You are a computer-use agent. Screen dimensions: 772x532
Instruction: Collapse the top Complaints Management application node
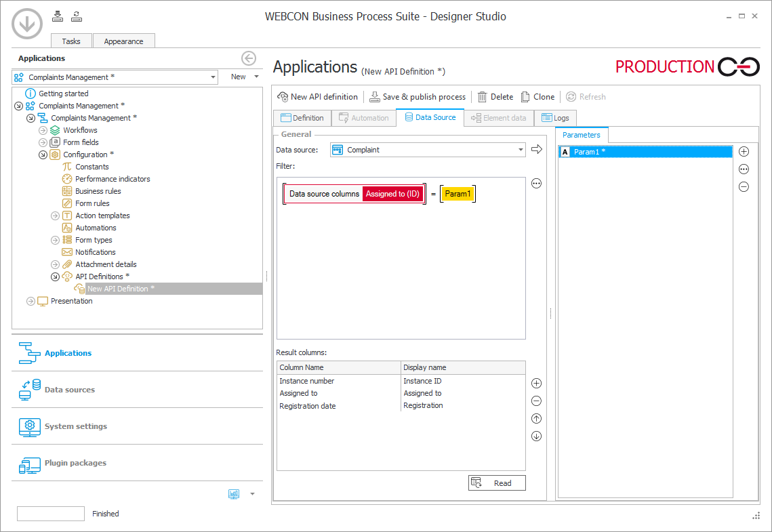[19, 106]
